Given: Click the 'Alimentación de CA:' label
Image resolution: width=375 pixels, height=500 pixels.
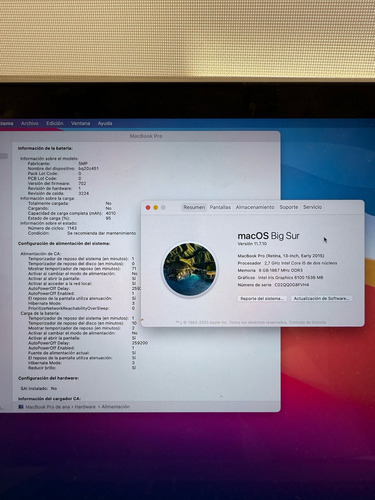Looking at the screenshot, I should pyautogui.click(x=41, y=254).
